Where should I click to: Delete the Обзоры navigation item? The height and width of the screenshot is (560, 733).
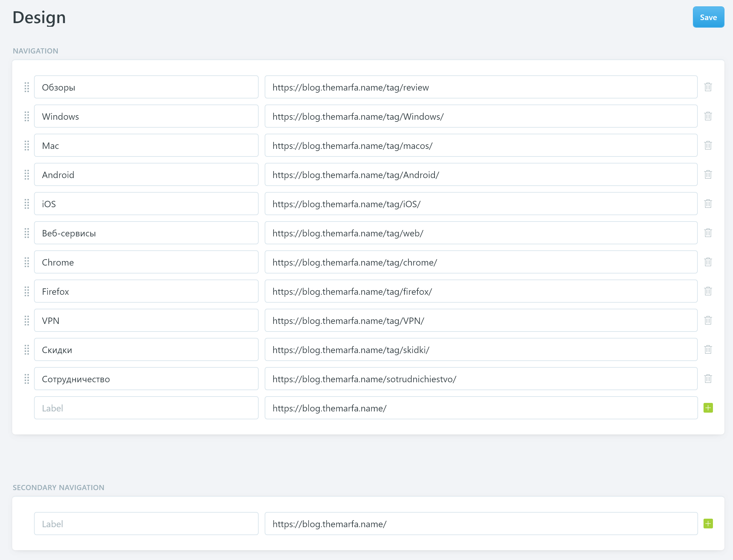(708, 87)
